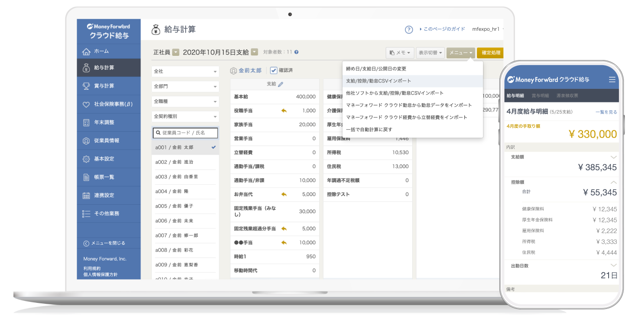This screenshot has width=644, height=328.
Task: Click the info icon next to 対象者数
Action: (x=296, y=52)
